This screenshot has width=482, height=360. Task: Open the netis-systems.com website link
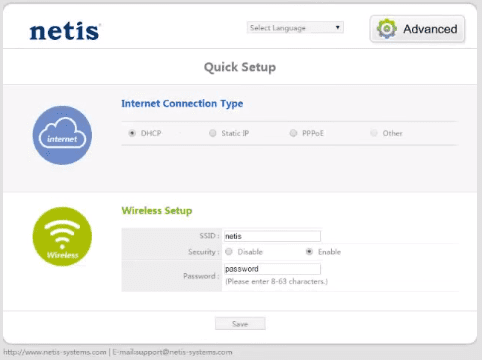[x=55, y=352]
